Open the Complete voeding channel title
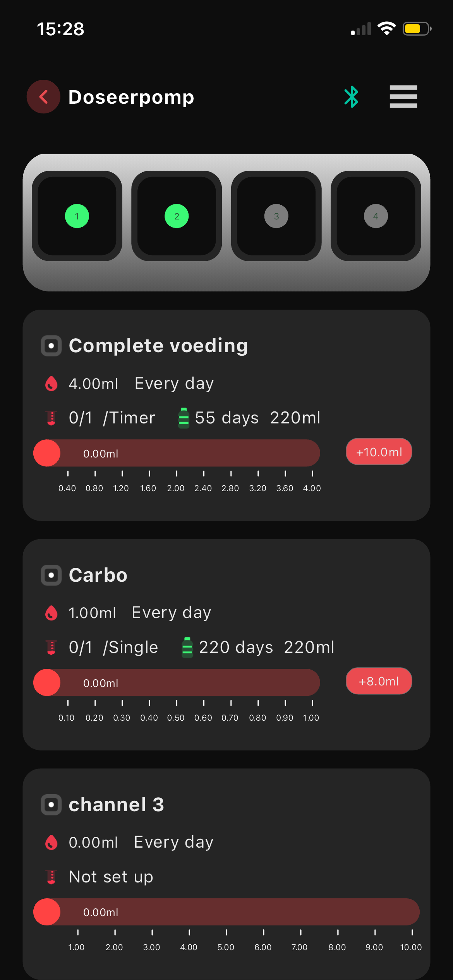The width and height of the screenshot is (453, 980). click(158, 346)
